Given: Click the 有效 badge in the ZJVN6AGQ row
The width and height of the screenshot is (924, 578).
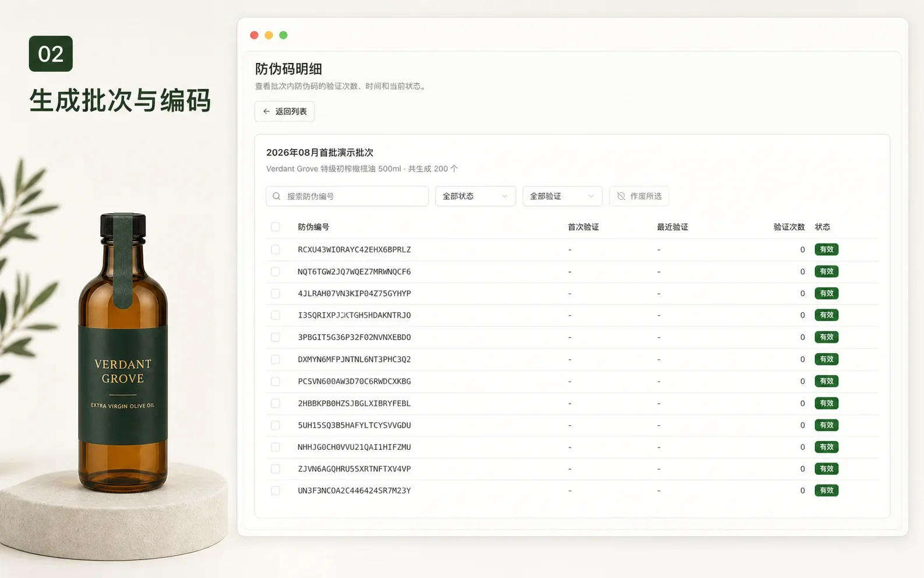Looking at the screenshot, I should point(826,469).
